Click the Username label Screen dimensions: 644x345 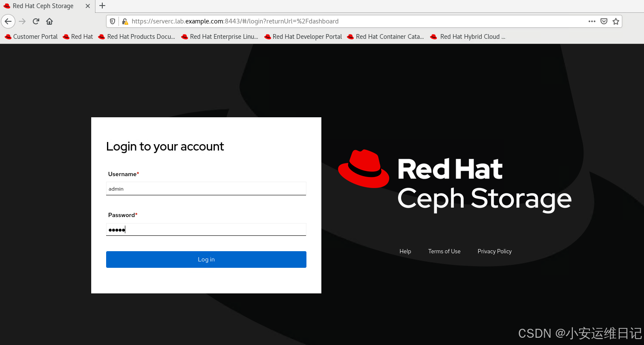pyautogui.click(x=124, y=174)
